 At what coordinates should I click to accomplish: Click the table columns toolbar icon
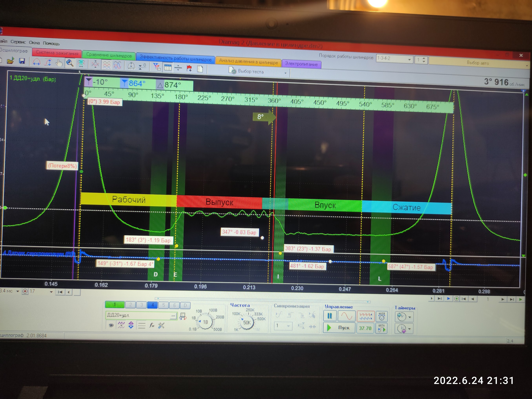[168, 68]
